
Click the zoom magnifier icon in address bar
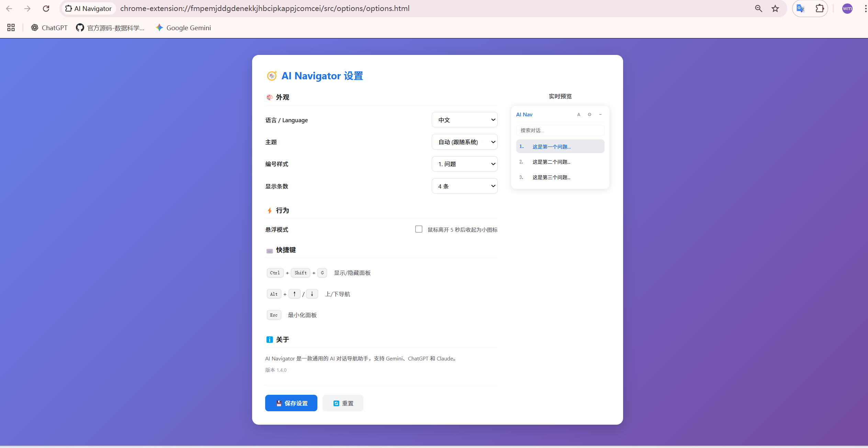(x=758, y=9)
